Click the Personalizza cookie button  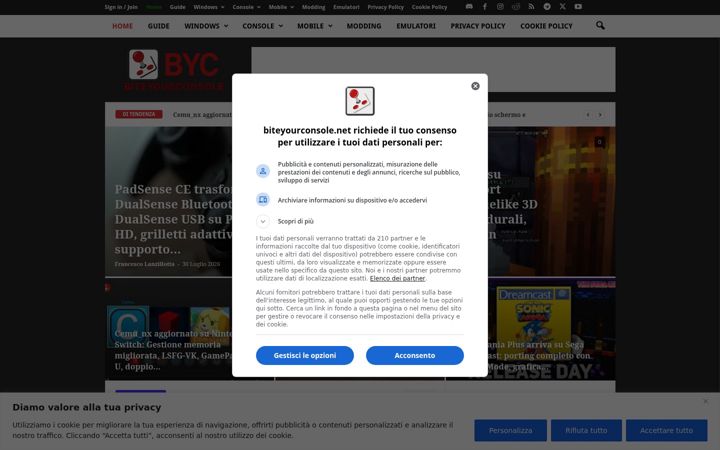click(511, 430)
